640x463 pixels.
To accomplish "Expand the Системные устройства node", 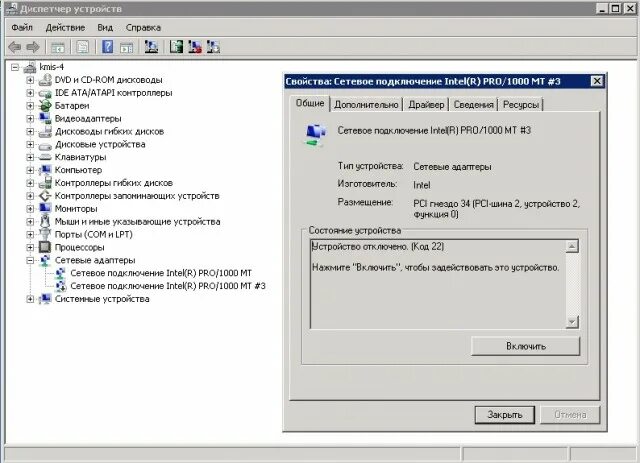I will pos(30,299).
